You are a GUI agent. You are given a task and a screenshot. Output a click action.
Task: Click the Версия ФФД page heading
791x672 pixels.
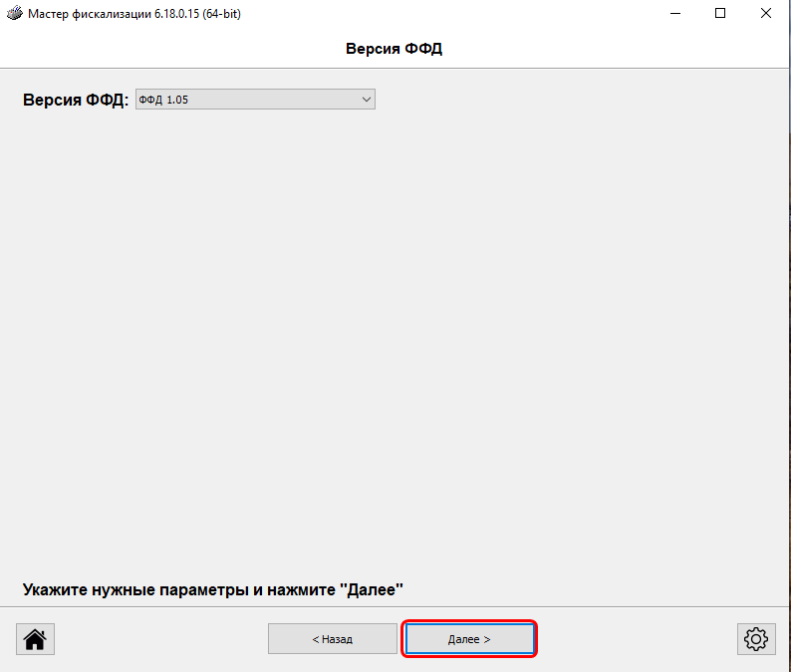coord(394,49)
